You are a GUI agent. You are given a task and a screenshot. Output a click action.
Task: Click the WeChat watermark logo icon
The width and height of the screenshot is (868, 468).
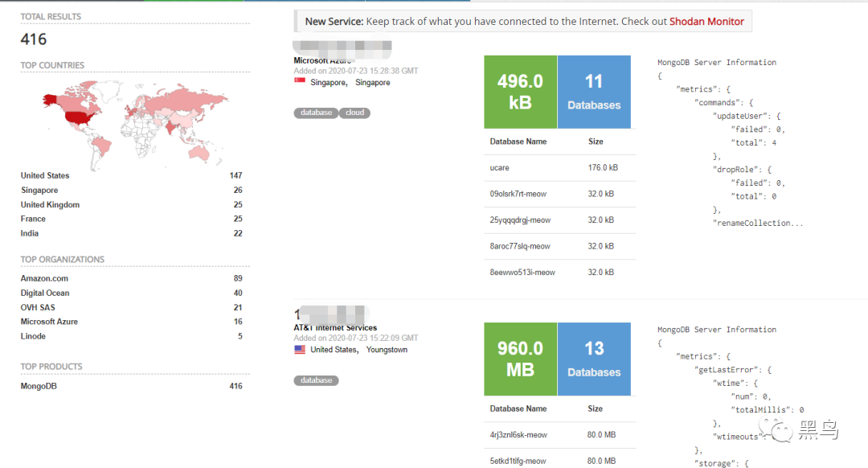(x=782, y=432)
